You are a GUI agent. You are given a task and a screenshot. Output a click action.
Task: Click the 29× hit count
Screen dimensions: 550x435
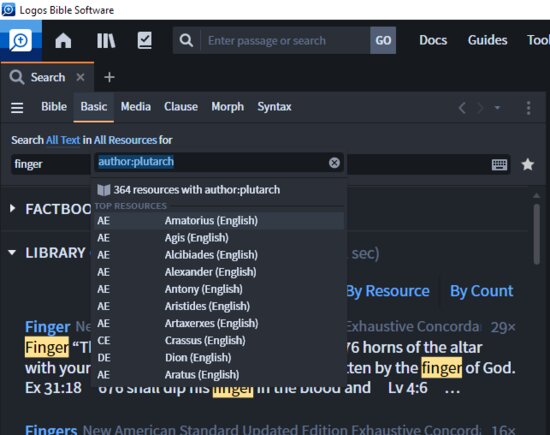point(503,327)
